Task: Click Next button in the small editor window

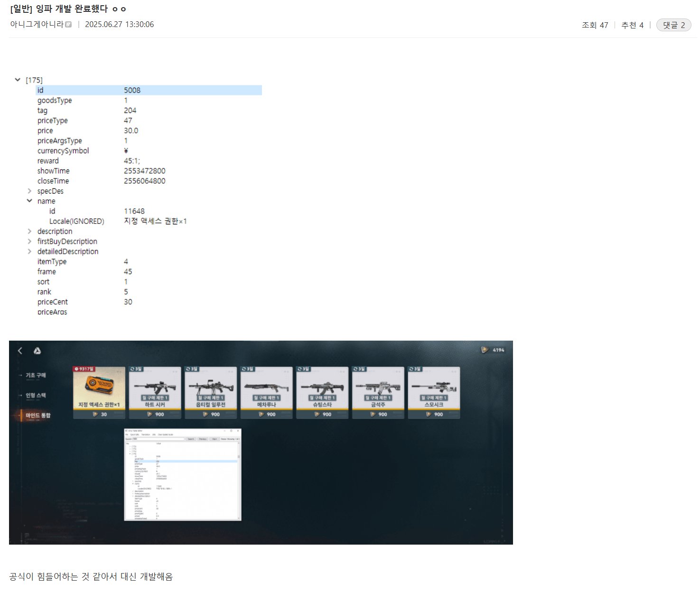Action: [x=214, y=439]
